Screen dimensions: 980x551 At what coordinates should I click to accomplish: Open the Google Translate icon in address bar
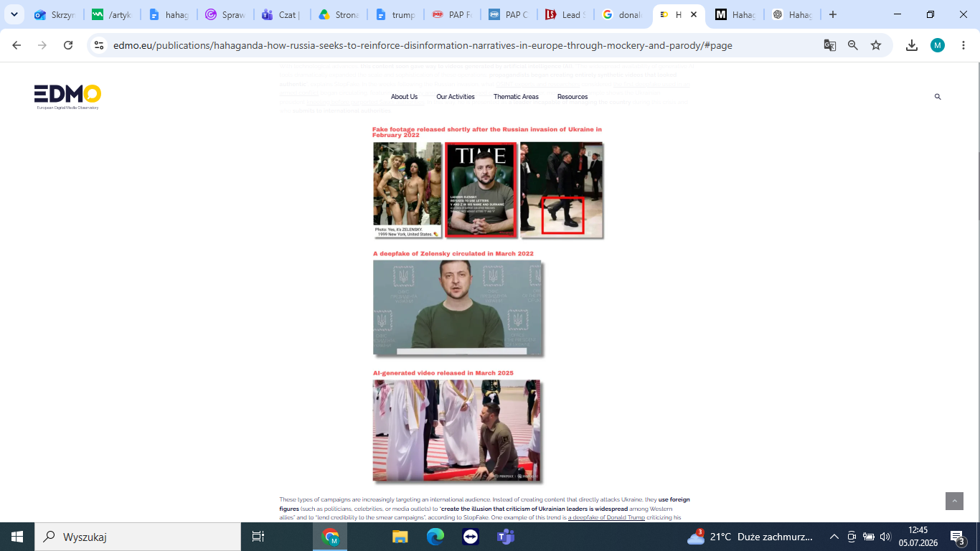click(830, 45)
